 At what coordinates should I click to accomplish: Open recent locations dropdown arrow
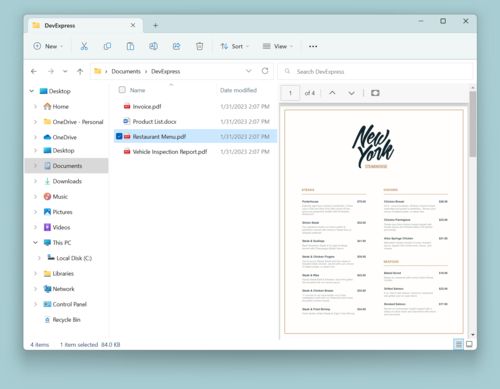click(65, 71)
